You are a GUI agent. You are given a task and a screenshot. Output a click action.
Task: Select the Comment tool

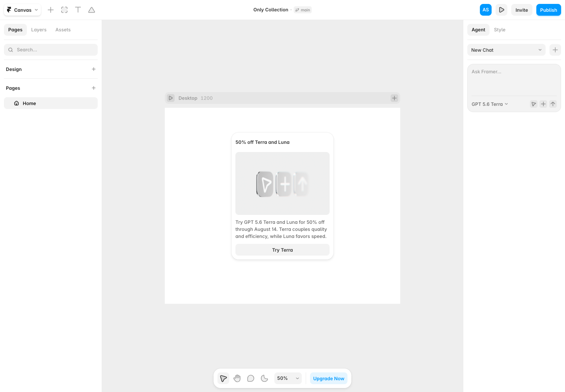click(251, 378)
